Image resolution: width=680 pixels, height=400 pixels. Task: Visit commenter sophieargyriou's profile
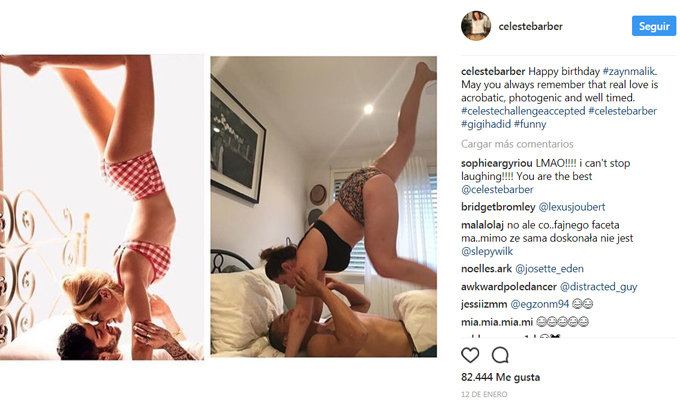tap(497, 163)
